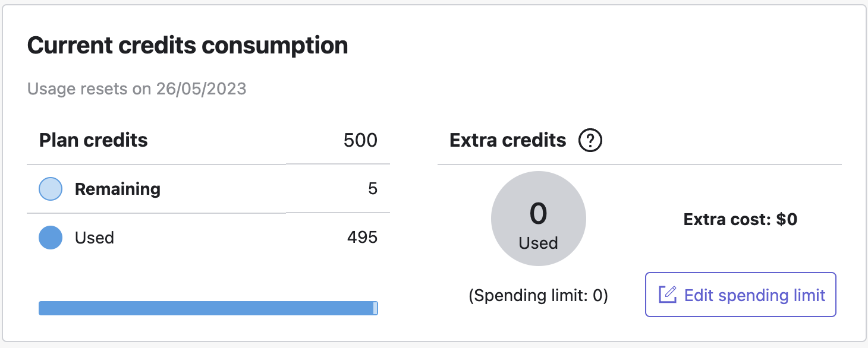Click the pencil icon in Edit spending limit
Screen dimensions: 868x348
click(x=668, y=295)
